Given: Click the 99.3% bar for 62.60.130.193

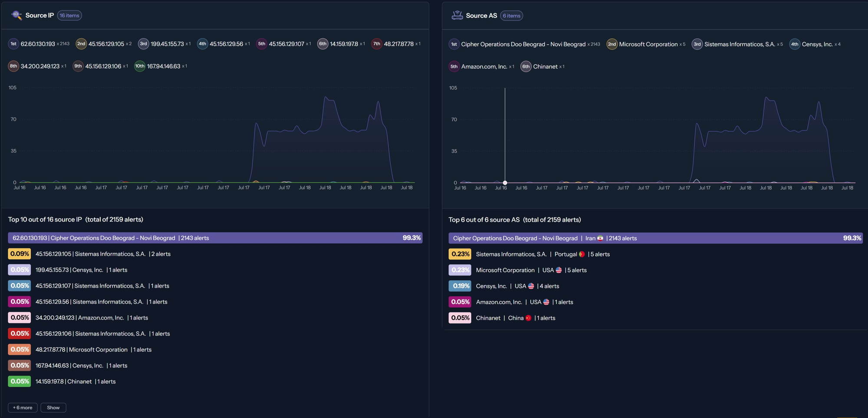Looking at the screenshot, I should click(x=215, y=238).
